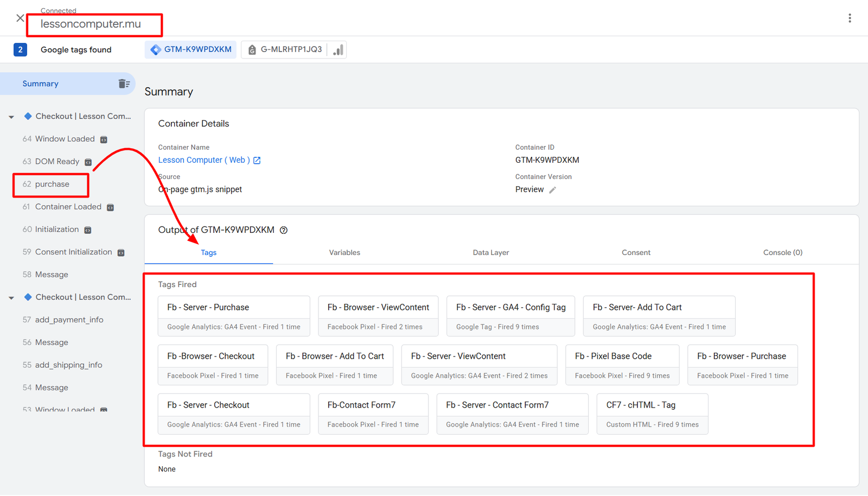Close the Tag Assistant debug panel
This screenshot has height=496, width=868.
click(x=20, y=18)
